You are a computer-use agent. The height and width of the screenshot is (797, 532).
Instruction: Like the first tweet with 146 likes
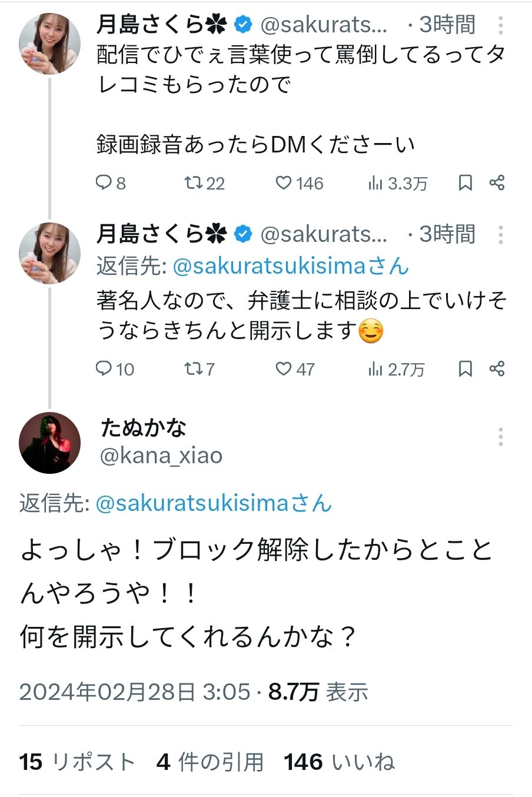coord(284,183)
